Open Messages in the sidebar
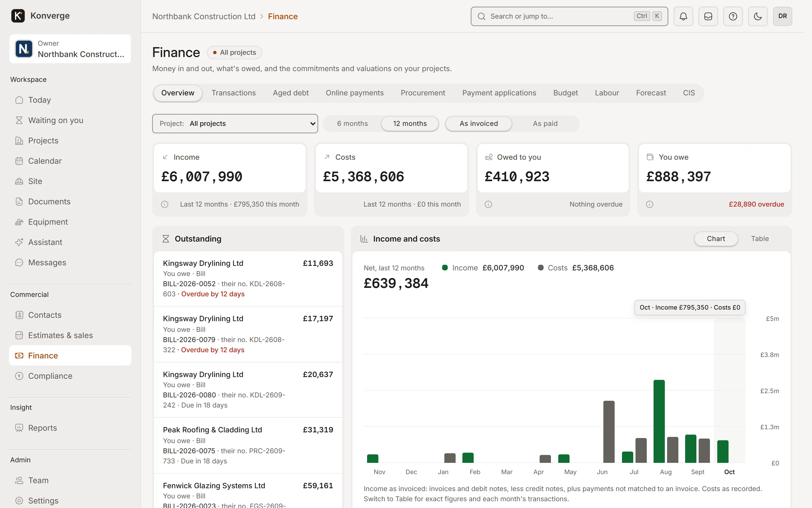Viewport: 812px width, 508px height. pyautogui.click(x=70, y=262)
